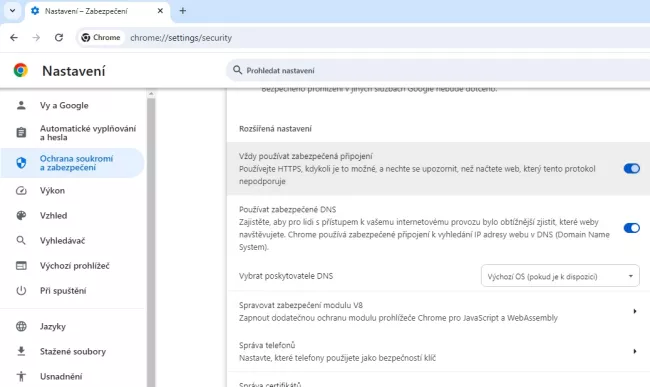
Task: Click the accessibility icon for Usnadnění
Action: [21, 376]
